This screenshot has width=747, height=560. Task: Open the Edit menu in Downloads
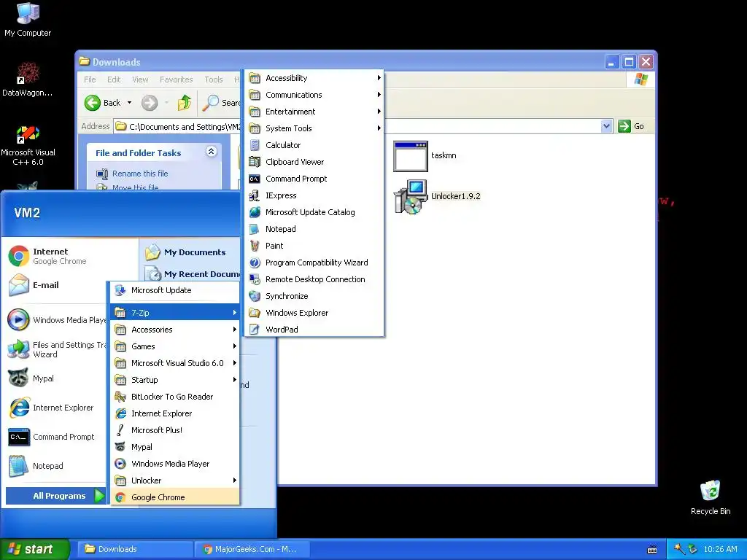coord(113,79)
